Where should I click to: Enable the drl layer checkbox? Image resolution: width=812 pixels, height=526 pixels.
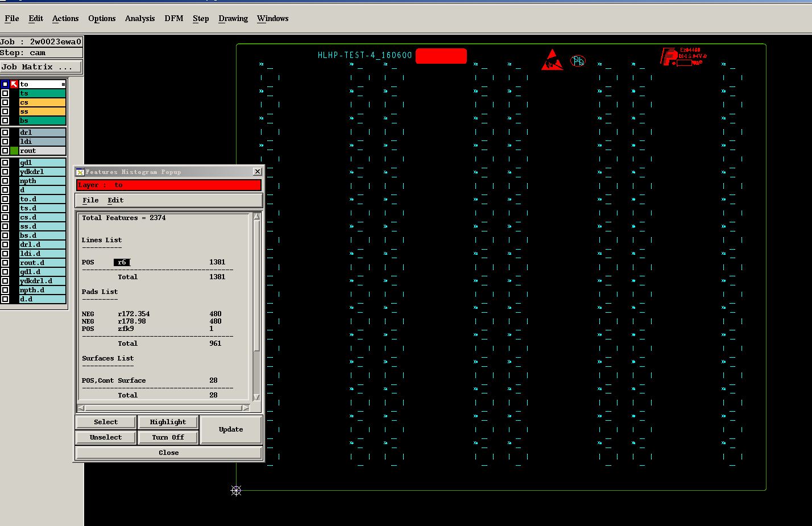pyautogui.click(x=5, y=132)
